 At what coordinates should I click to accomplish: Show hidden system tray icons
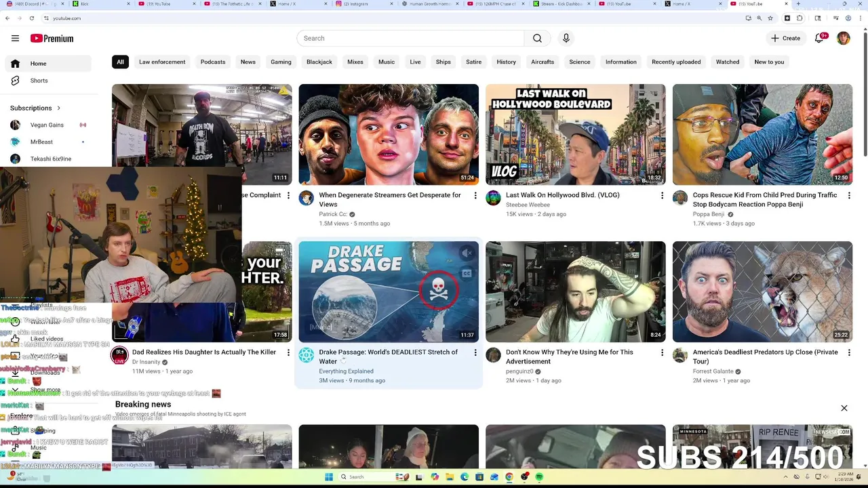pos(787,477)
